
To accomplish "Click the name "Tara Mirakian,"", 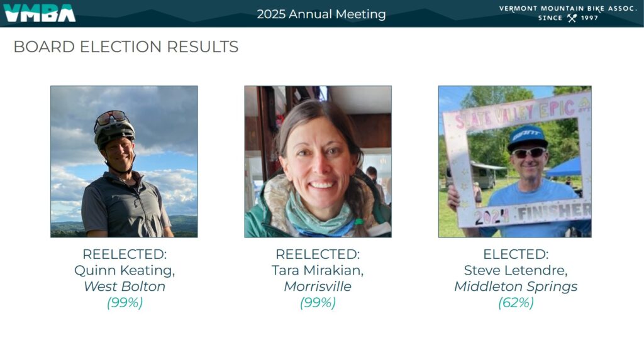I will click(318, 270).
